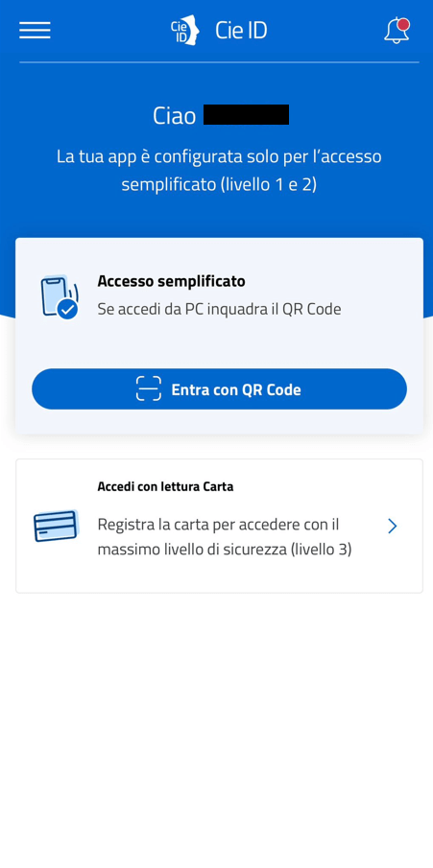
Task: Tap the 'livello 3' security text line
Action: 225,551
